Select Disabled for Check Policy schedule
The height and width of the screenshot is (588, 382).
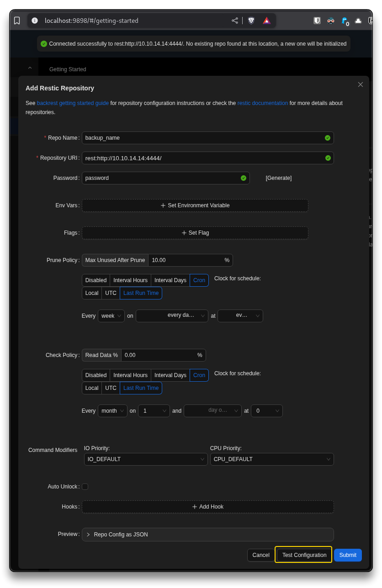pos(96,375)
